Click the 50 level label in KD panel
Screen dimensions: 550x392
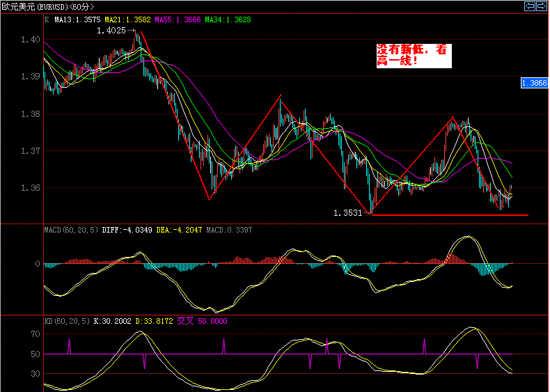[x=35, y=354]
